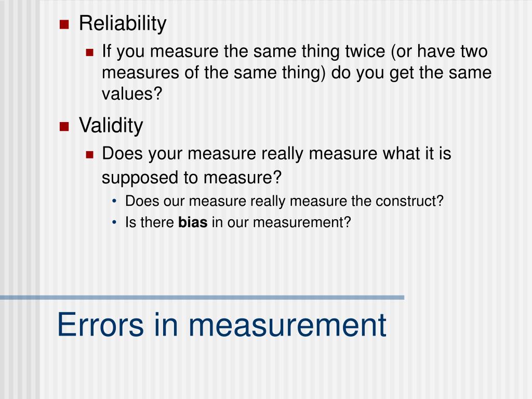Click the text '(or have two'
Screen dimensions: 532x399
tap(440, 51)
